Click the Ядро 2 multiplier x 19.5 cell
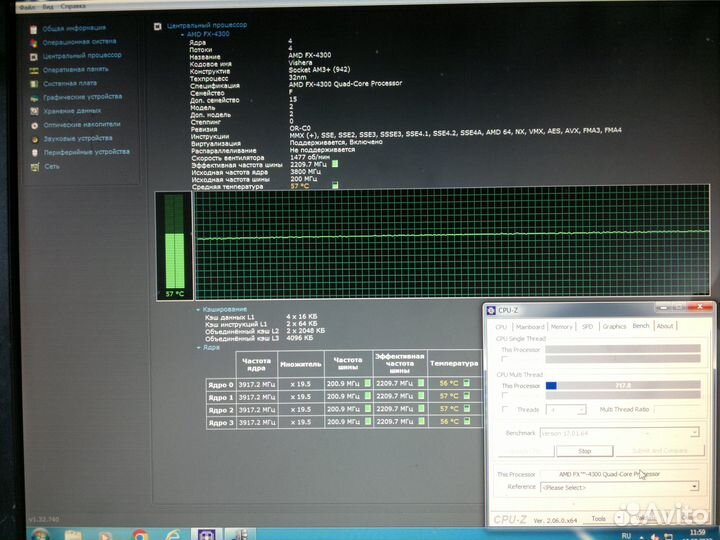 pos(301,409)
